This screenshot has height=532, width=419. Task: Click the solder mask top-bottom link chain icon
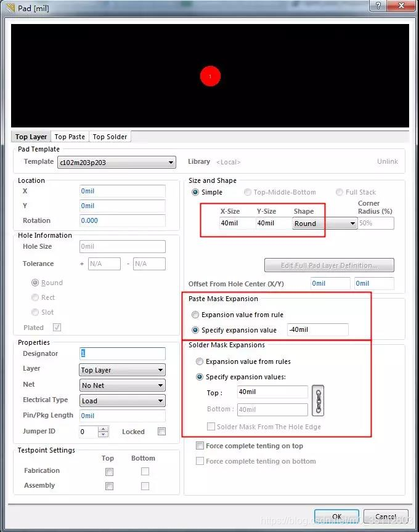pos(318,400)
